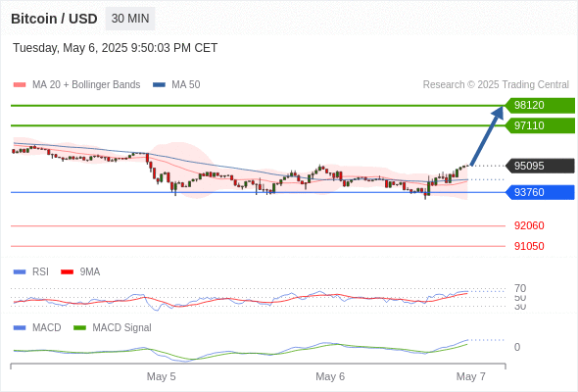
Task: Select the May 5 date axis label
Action: (x=161, y=376)
